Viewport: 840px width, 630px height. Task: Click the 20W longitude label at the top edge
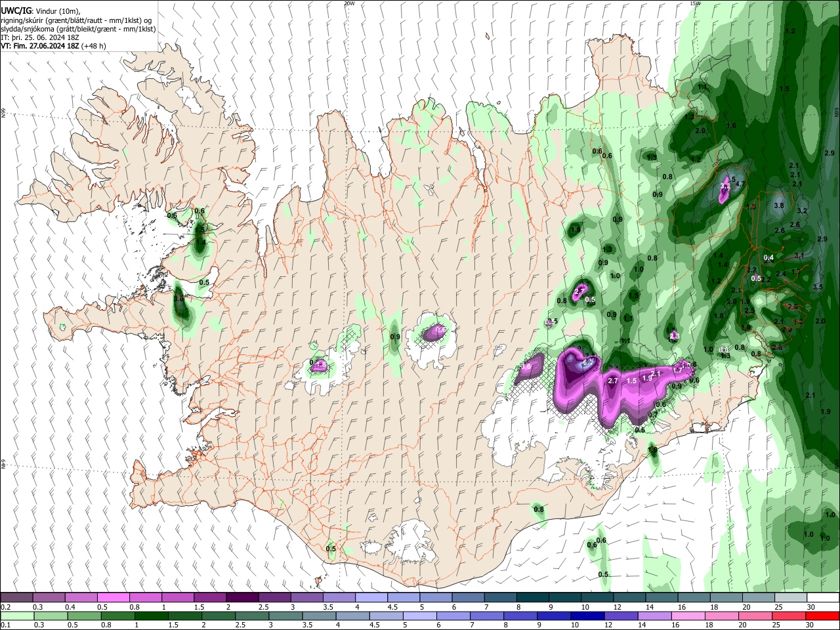(x=349, y=3)
